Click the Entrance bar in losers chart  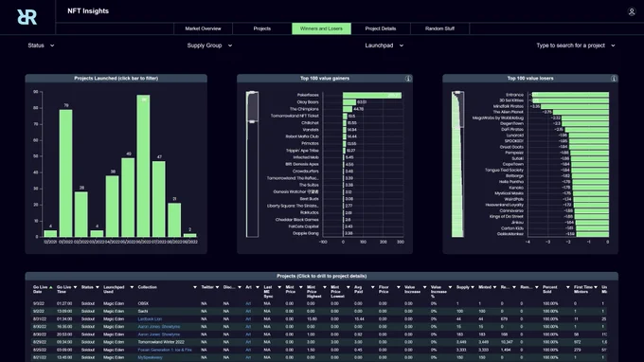(x=570, y=95)
